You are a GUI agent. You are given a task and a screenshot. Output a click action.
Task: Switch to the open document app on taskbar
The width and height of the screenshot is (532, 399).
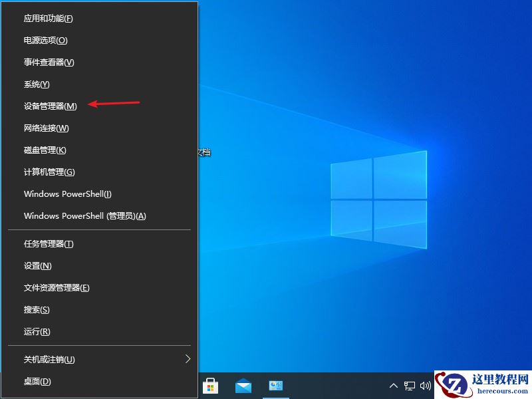pos(276,386)
